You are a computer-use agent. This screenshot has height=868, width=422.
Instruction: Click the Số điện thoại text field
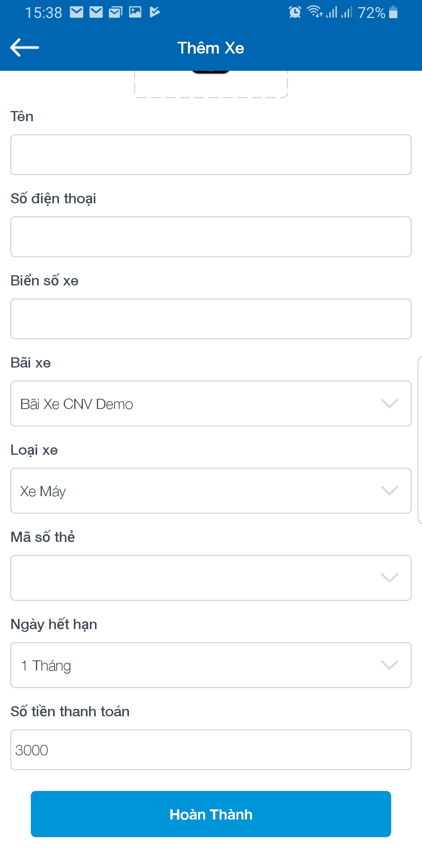[x=211, y=237]
